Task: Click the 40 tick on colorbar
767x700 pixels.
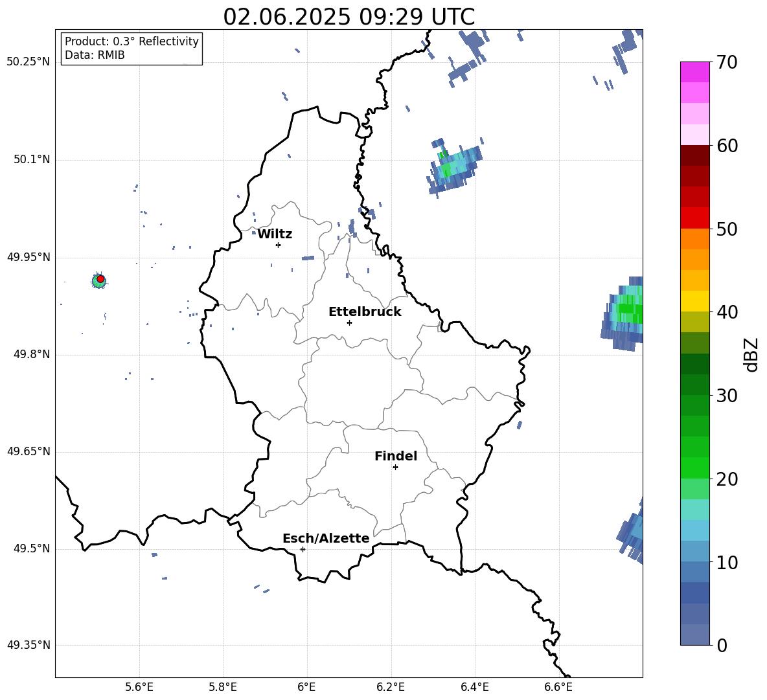Action: tap(726, 312)
